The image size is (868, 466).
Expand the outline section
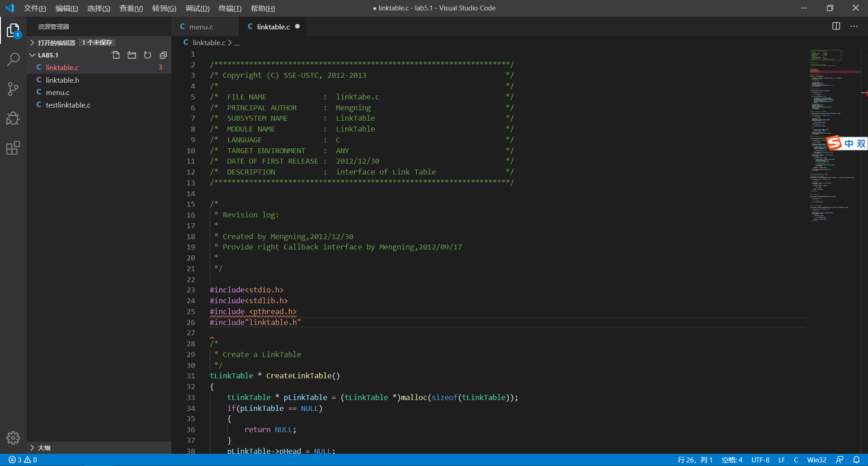coord(44,447)
